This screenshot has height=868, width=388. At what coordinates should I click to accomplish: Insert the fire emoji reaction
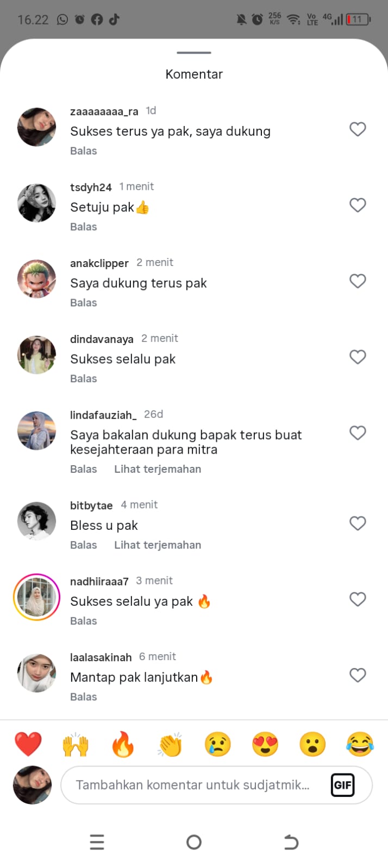(123, 744)
